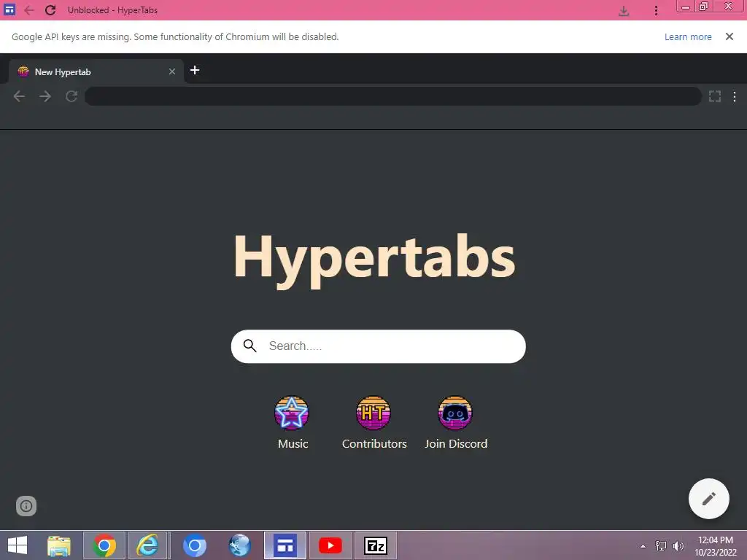Select the active HyperTabs taskbar app
The width and height of the screenshot is (747, 560).
[x=285, y=545]
